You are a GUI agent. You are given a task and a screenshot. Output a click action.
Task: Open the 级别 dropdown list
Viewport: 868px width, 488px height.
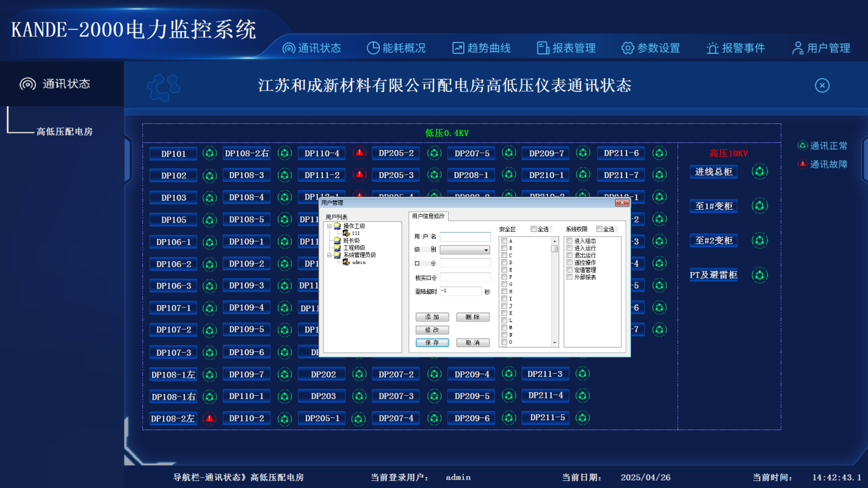coord(465,250)
